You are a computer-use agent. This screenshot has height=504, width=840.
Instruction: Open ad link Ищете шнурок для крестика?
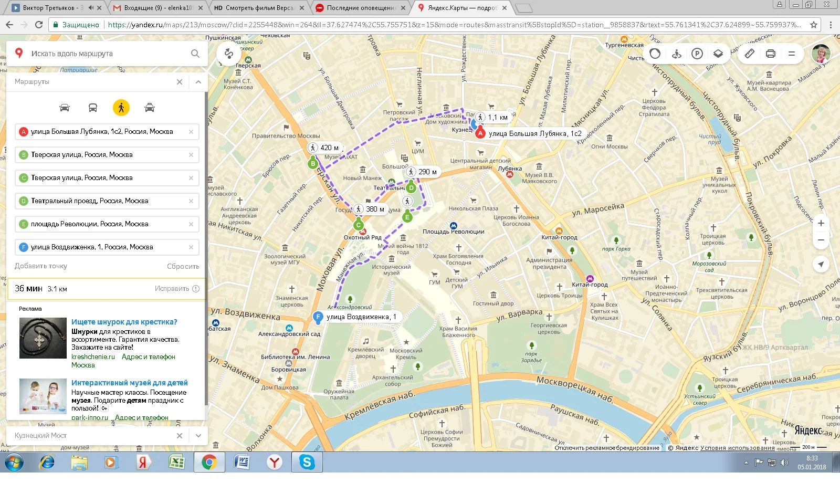coord(124,322)
